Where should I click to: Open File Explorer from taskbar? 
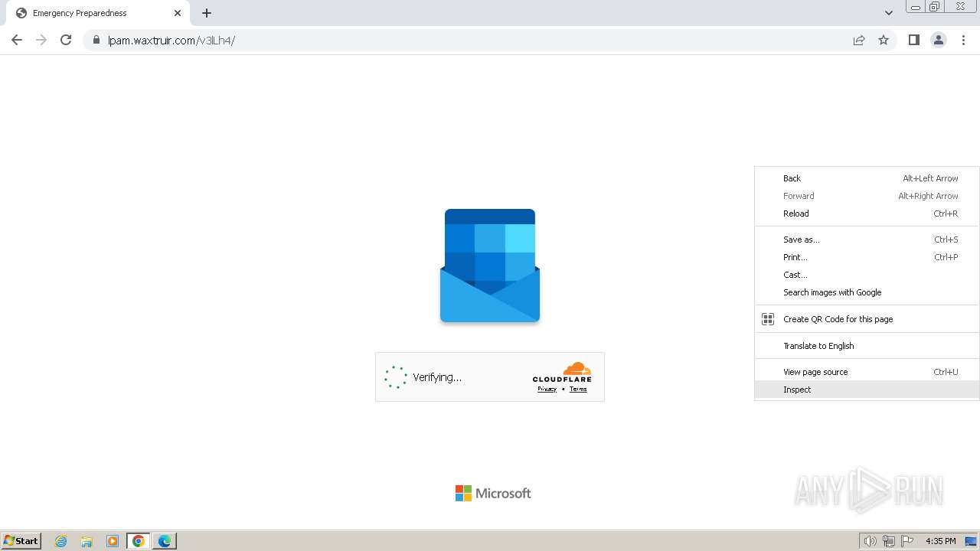click(x=87, y=541)
